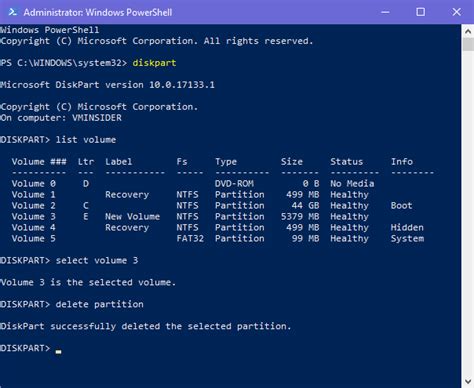This screenshot has height=388, width=474.
Task: Click 'DVD-ROM' type cell
Action: click(234, 184)
